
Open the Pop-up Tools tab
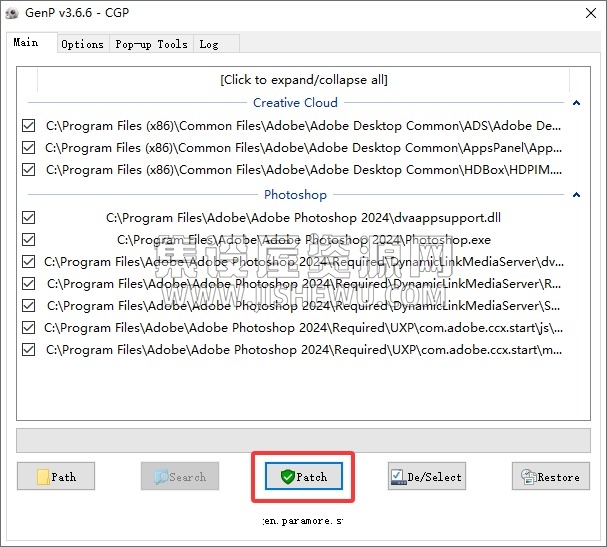(x=151, y=44)
